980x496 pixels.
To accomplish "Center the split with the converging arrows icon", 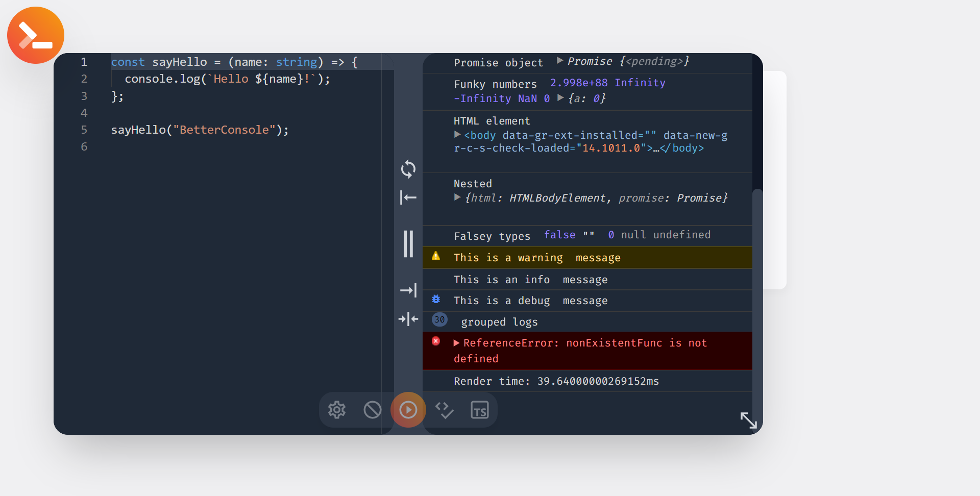I will tap(408, 319).
